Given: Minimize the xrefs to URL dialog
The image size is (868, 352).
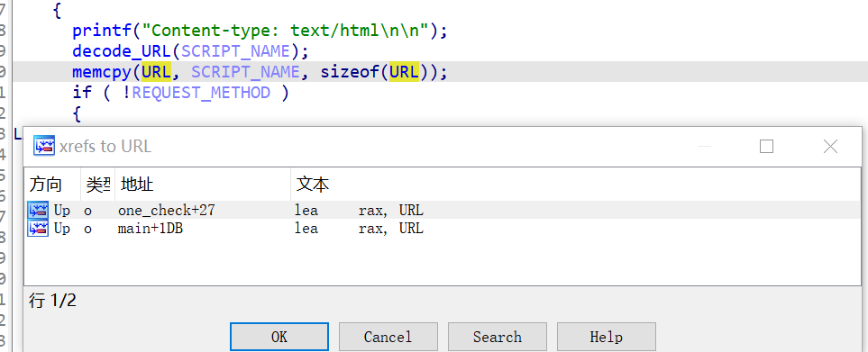Looking at the screenshot, I should pos(704,146).
